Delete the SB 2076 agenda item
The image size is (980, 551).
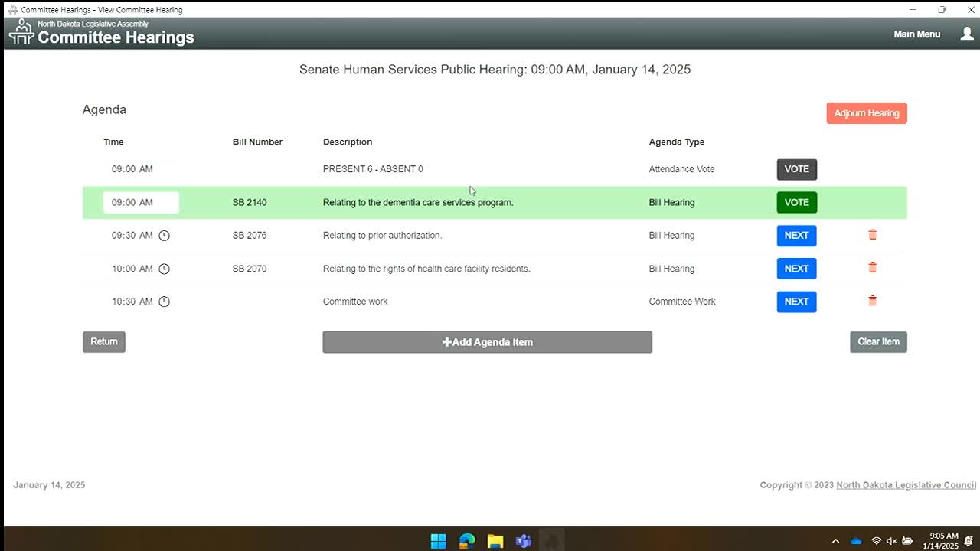872,235
